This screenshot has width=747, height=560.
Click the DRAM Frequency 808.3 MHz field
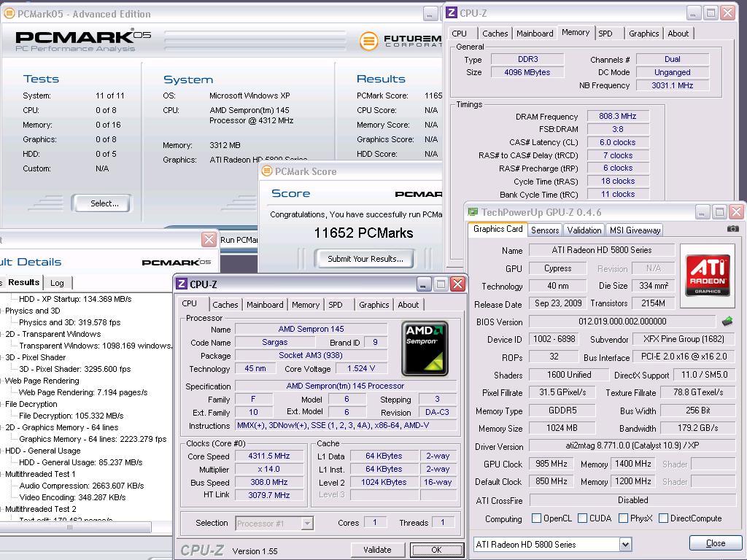(618, 116)
